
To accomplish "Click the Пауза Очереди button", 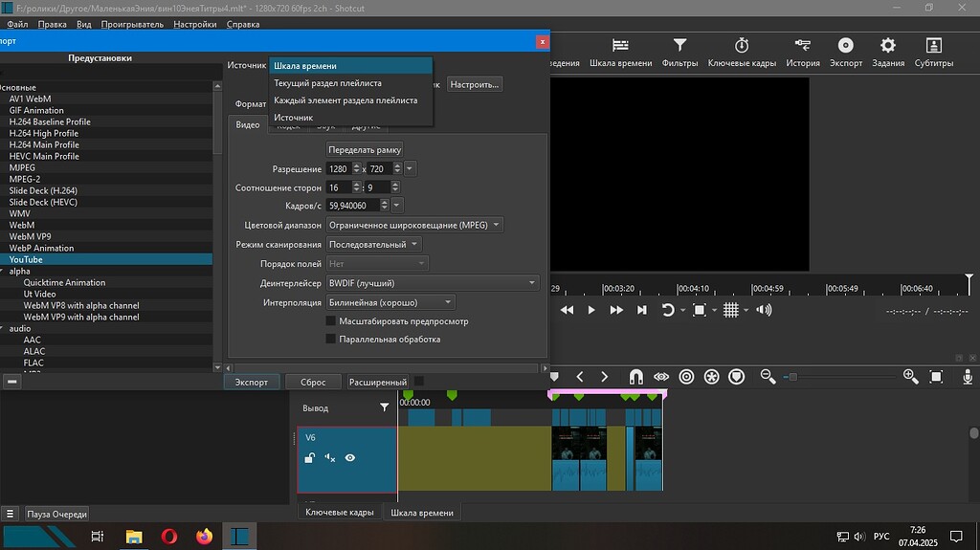I will pos(56,514).
